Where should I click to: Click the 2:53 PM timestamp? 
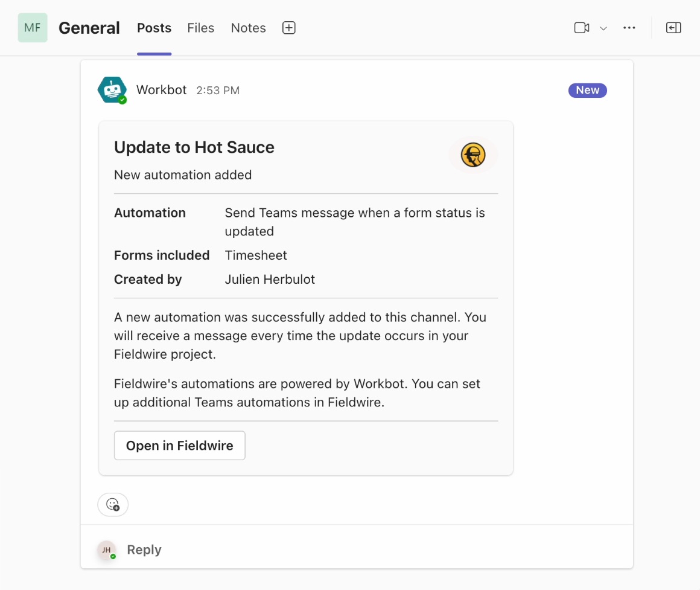click(218, 90)
